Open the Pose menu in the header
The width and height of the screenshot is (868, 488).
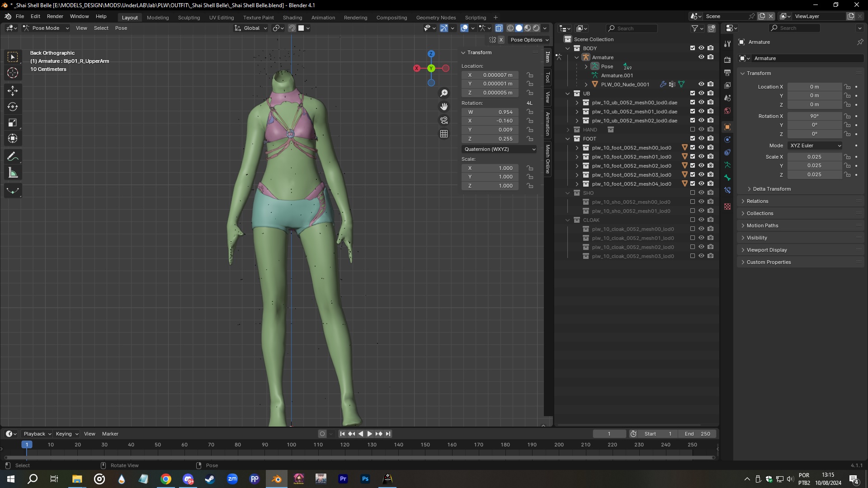(x=121, y=28)
